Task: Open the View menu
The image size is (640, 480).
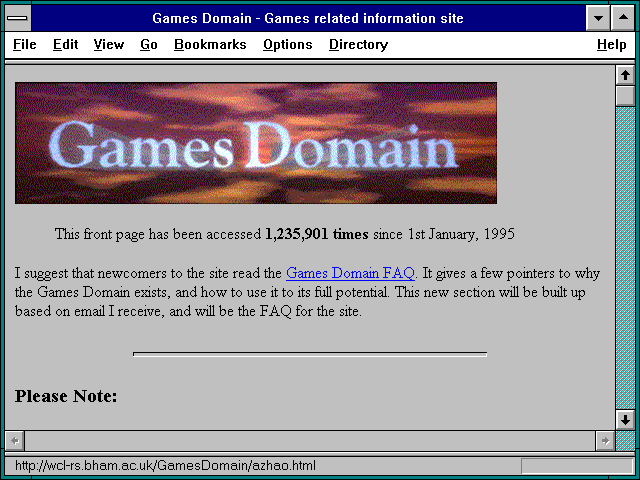Action: click(x=109, y=44)
